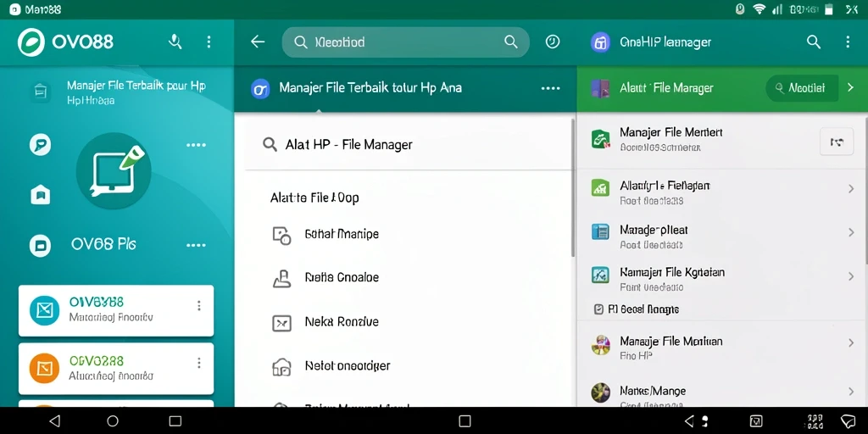
Task: Tap the small section header with clipboard icon
Action: click(637, 309)
